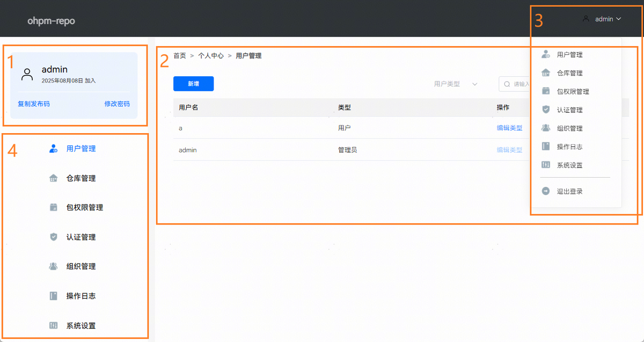Click the user management icon in left sidebar

(53, 149)
